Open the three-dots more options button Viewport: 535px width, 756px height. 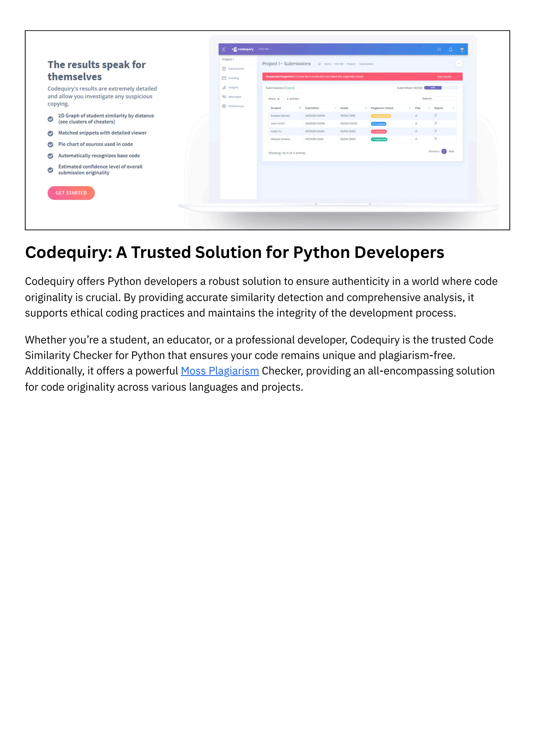[459, 63]
